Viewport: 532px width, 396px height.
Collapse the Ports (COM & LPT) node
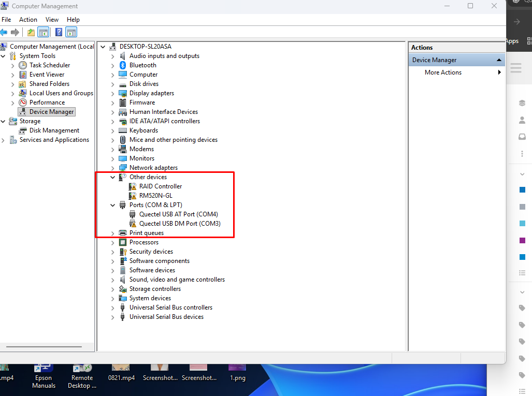(113, 205)
